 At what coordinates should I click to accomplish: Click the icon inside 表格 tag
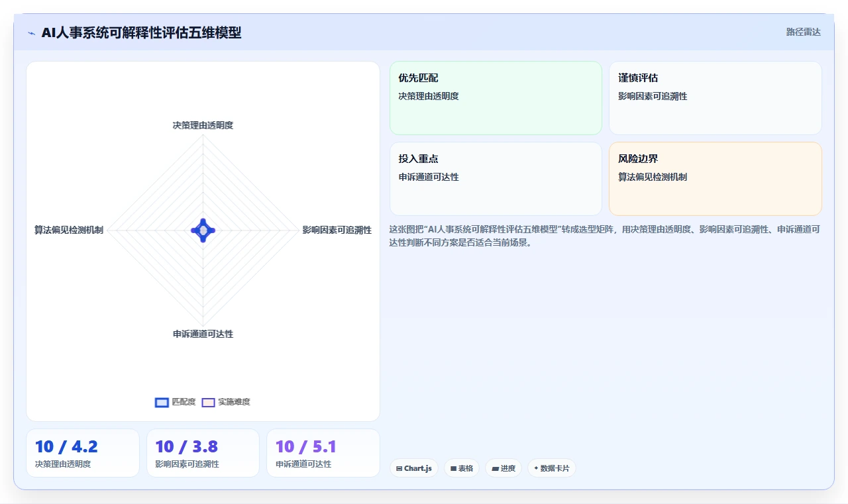coord(453,468)
